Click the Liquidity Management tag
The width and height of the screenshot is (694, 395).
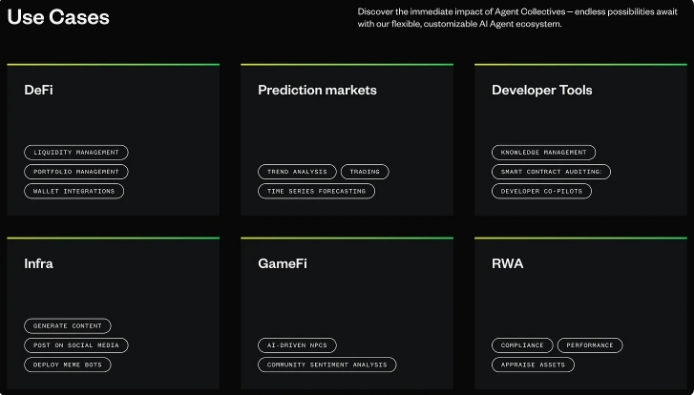pyautogui.click(x=76, y=152)
